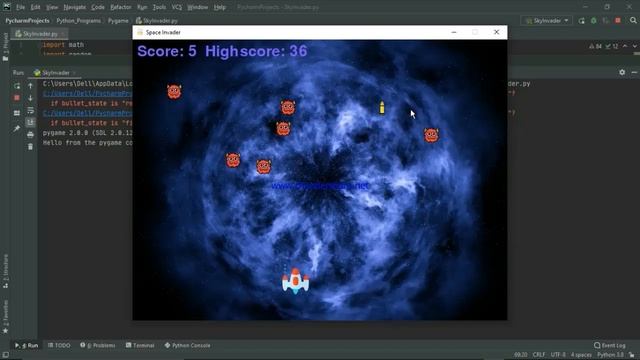This screenshot has height=360, width=640.
Task: Close the Space Invader window
Action: tap(496, 32)
